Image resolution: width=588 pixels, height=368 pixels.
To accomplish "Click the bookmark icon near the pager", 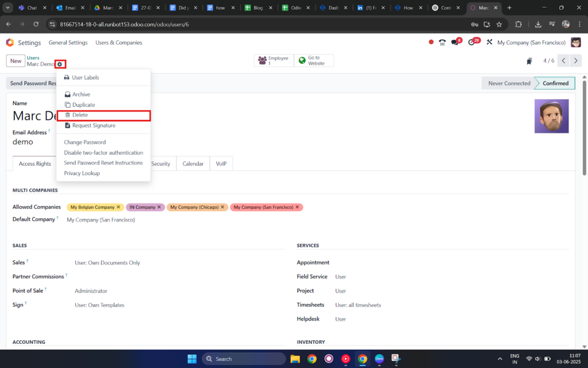I will click(529, 61).
